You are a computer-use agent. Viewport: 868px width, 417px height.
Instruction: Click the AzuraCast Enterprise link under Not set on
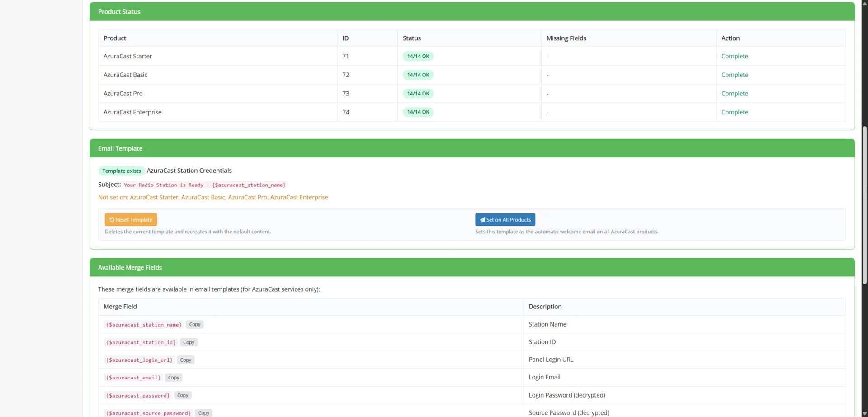(x=298, y=197)
